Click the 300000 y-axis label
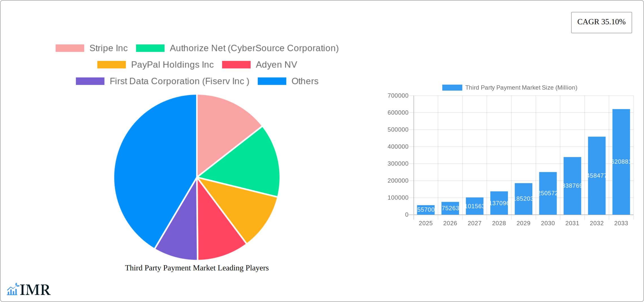Viewport: 644px width, 302px height. (x=398, y=164)
